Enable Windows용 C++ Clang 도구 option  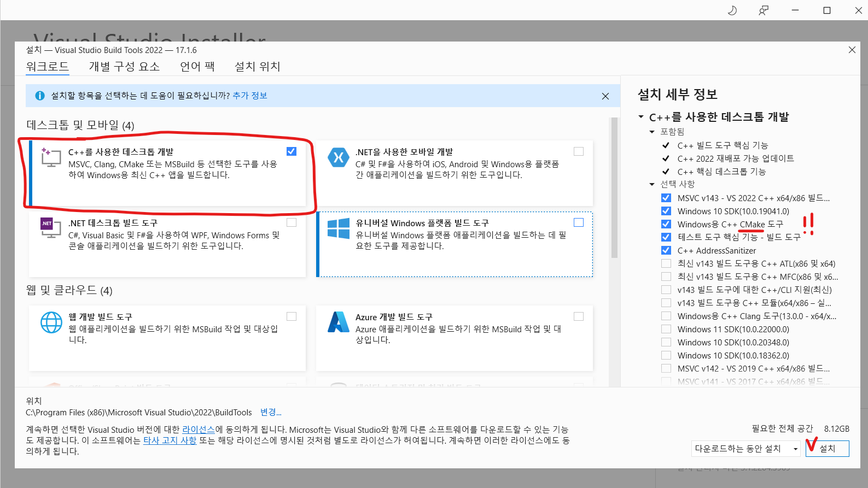click(x=666, y=316)
